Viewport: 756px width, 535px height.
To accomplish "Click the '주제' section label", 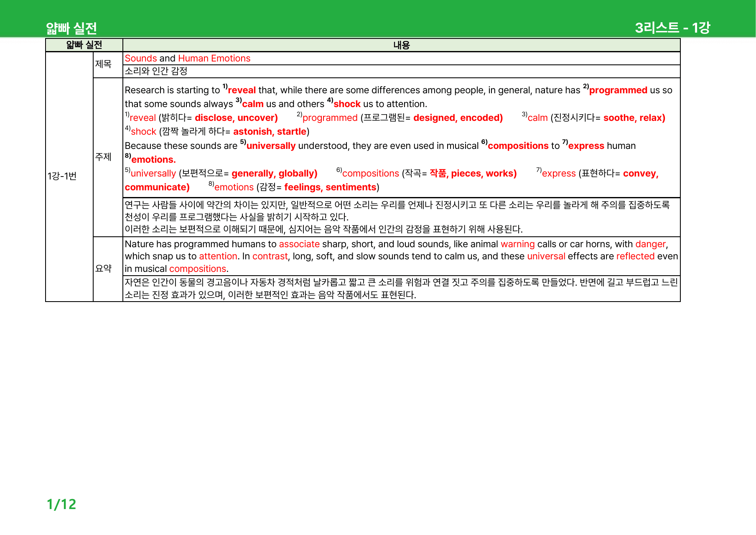I will [103, 157].
